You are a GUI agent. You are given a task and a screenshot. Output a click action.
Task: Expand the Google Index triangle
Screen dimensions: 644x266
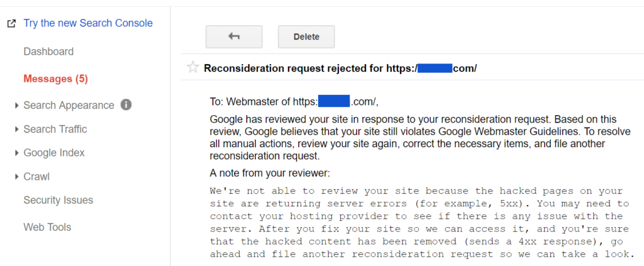pos(16,153)
